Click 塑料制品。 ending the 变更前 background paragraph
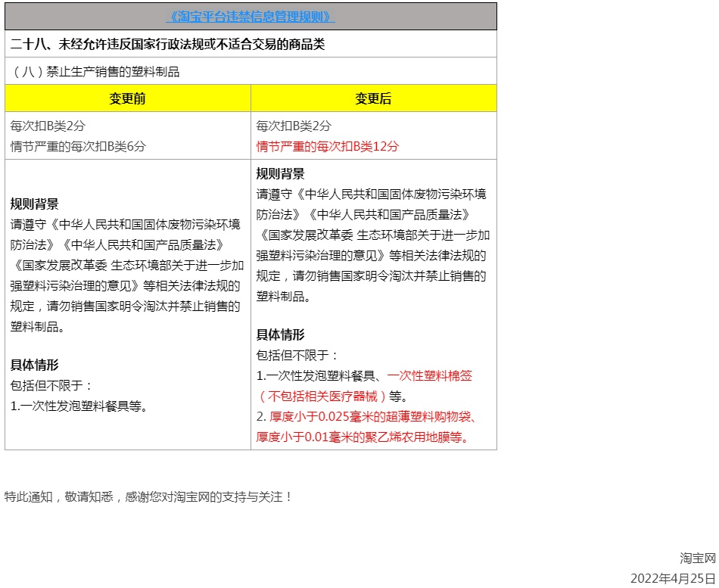The height and width of the screenshot is (588, 719). (x=39, y=327)
